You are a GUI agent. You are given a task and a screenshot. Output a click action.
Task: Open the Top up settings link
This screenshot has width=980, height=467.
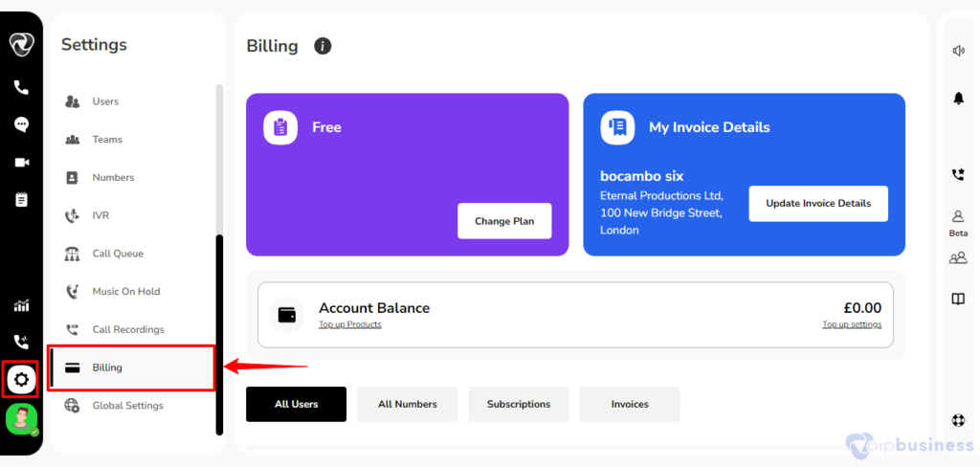tap(852, 324)
